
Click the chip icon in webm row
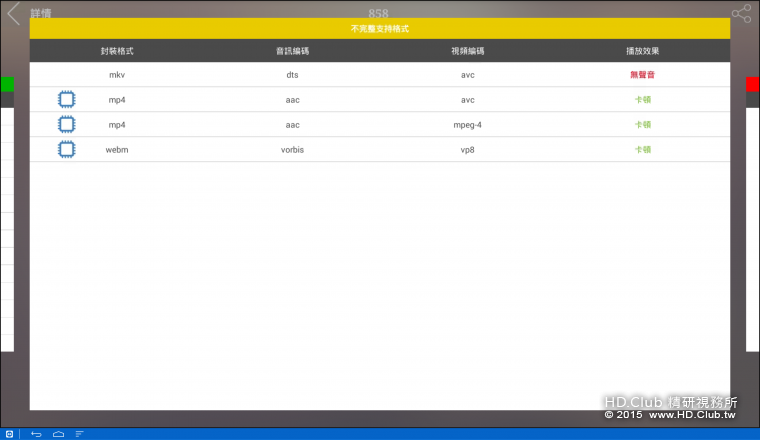point(66,150)
